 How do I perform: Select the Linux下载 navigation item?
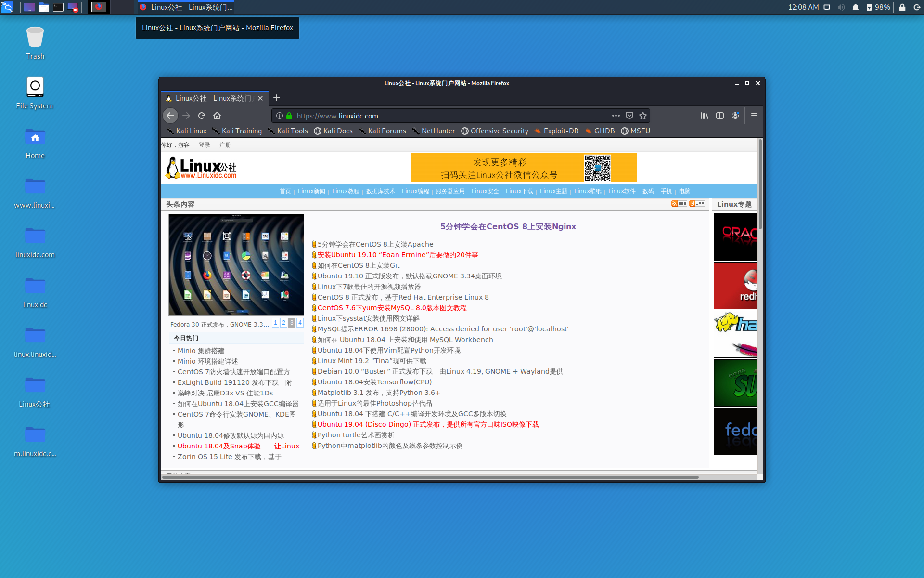pos(519,191)
